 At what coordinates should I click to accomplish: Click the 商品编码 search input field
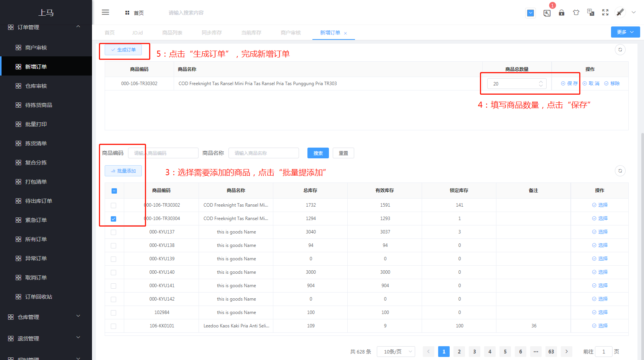click(x=163, y=153)
